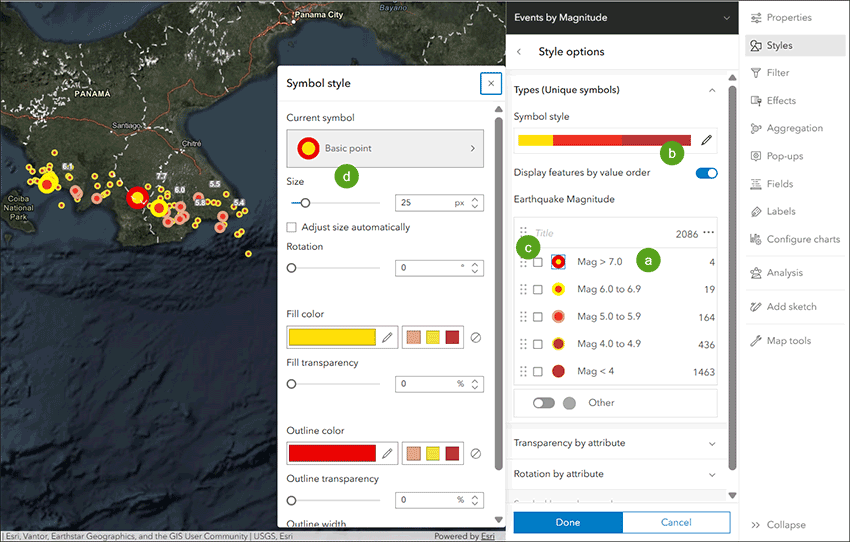
Task: Remove outline color with no-color icon
Action: click(475, 454)
